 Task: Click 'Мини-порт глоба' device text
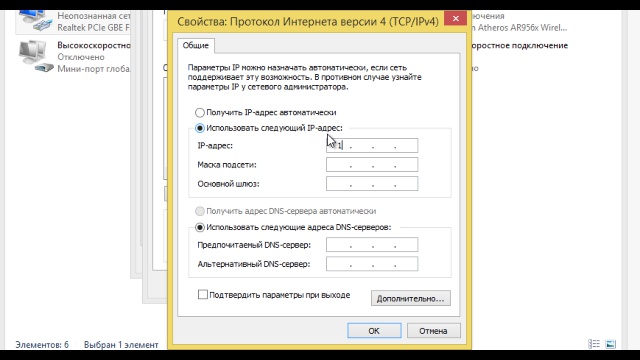click(x=94, y=69)
